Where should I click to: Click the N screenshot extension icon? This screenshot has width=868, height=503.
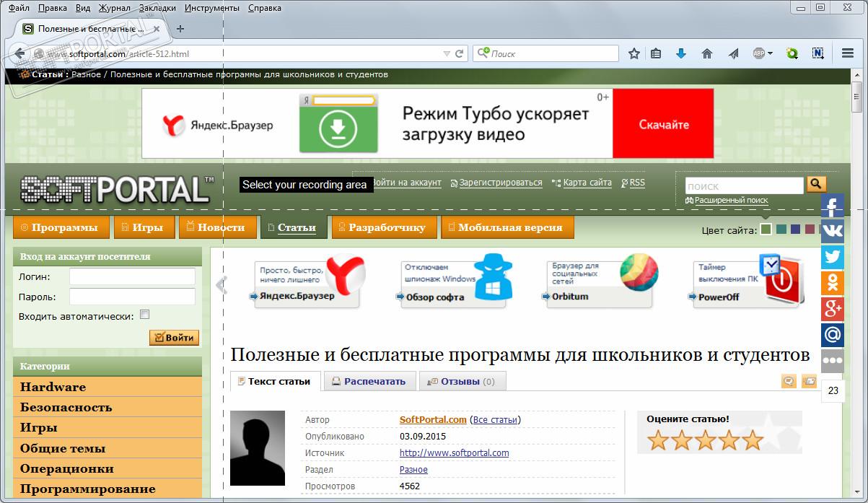(x=818, y=53)
